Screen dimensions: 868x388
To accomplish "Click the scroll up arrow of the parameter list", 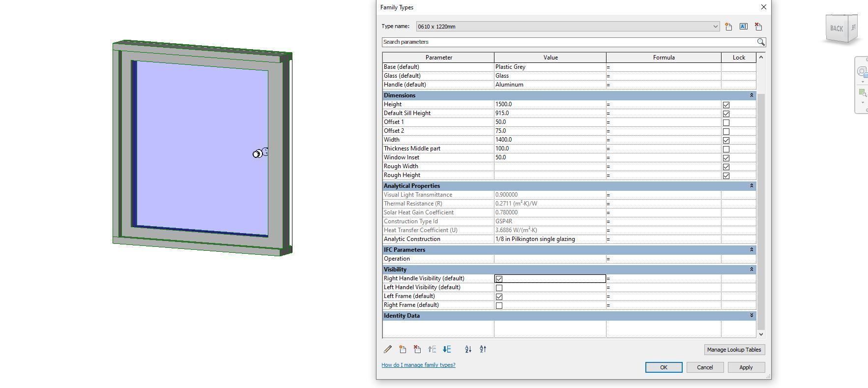I will (x=761, y=57).
